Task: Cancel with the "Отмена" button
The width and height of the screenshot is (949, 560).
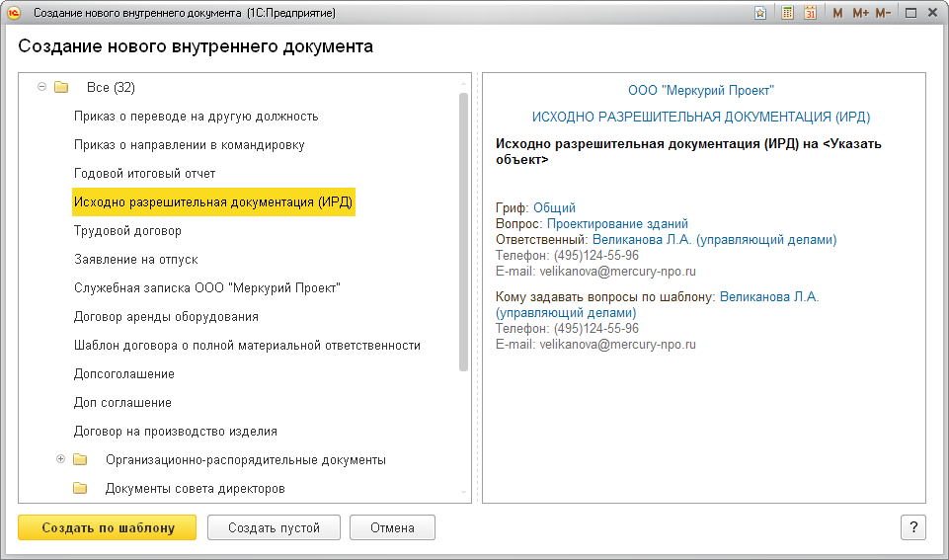Action: pyautogui.click(x=392, y=527)
